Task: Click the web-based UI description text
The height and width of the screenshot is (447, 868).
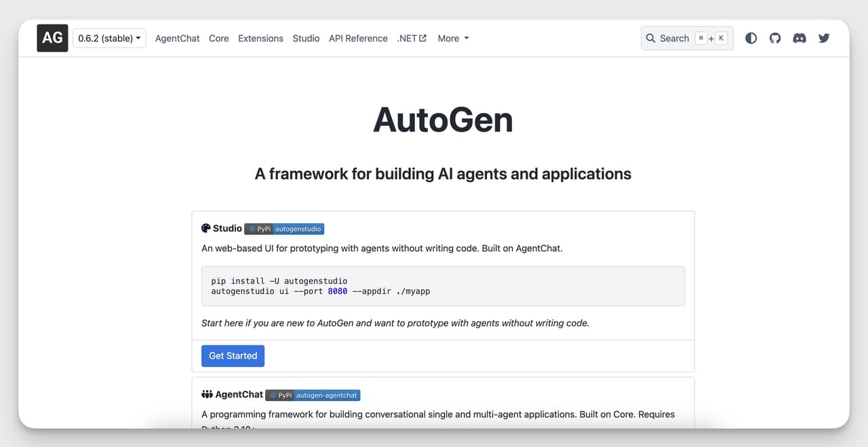Action: click(382, 248)
